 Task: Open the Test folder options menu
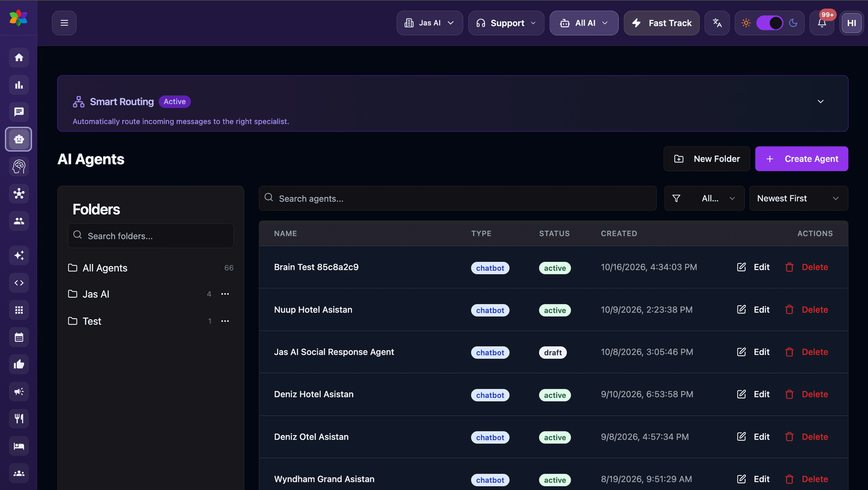point(225,321)
